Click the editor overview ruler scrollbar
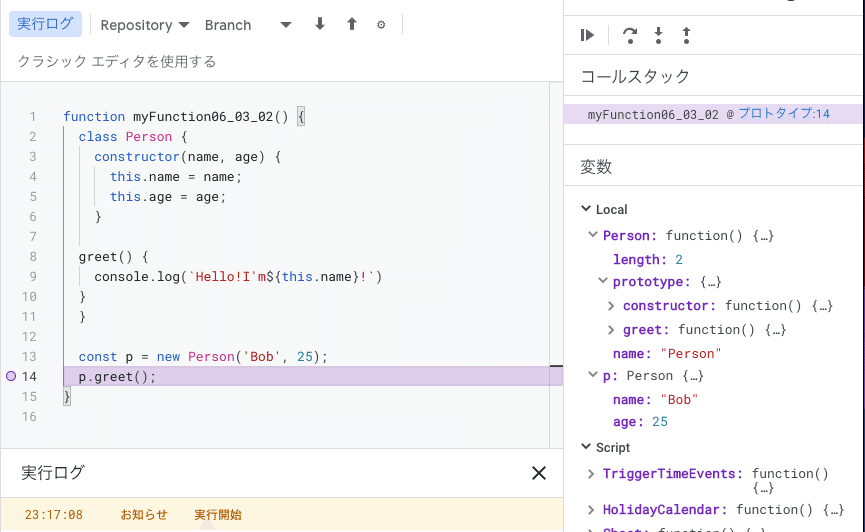Viewport: 865px width, 532px height. [x=556, y=265]
